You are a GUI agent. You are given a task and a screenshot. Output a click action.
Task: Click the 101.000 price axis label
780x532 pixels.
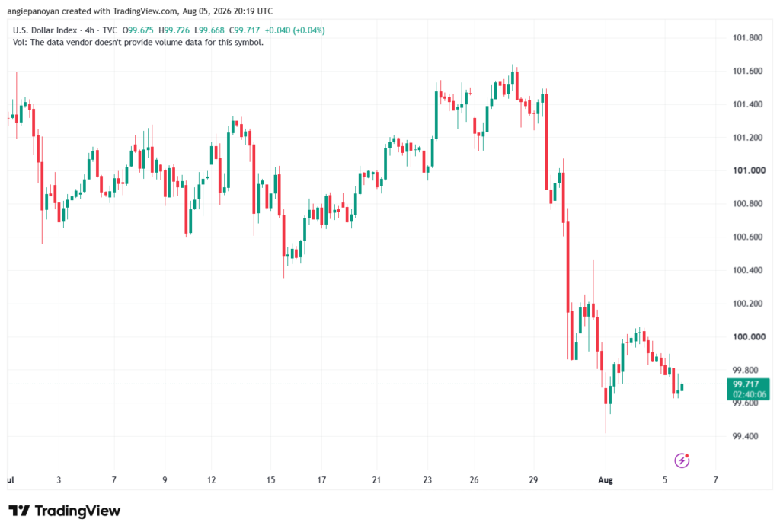coord(749,170)
